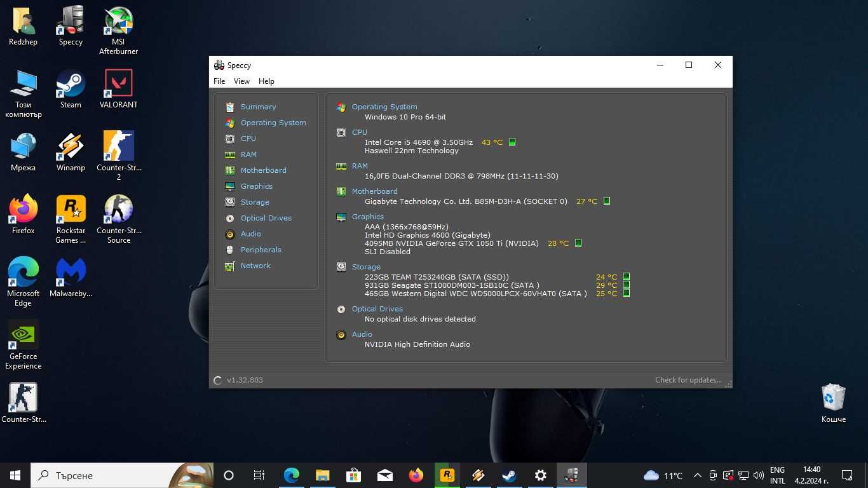Click the CPU temperature indicator icon
Image resolution: width=868 pixels, height=488 pixels.
point(512,142)
